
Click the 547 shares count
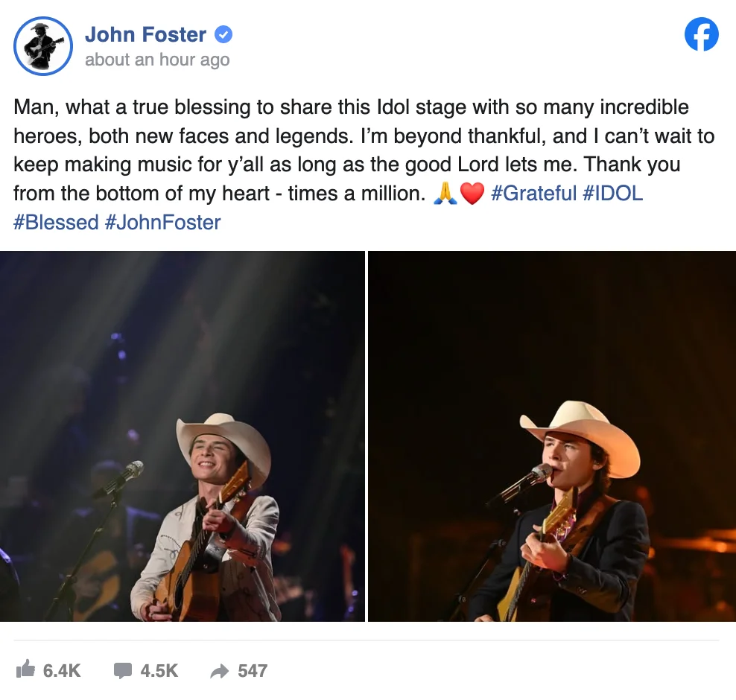tap(253, 670)
